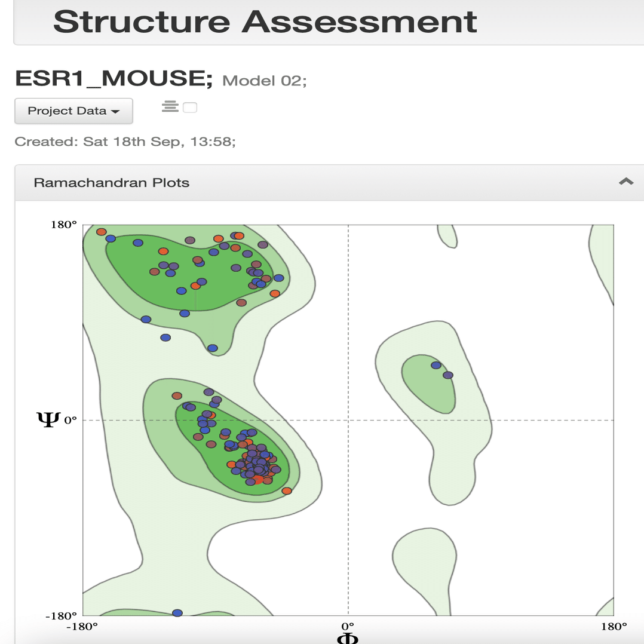Click the Model 02 label
The height and width of the screenshot is (644, 644).
265,81
